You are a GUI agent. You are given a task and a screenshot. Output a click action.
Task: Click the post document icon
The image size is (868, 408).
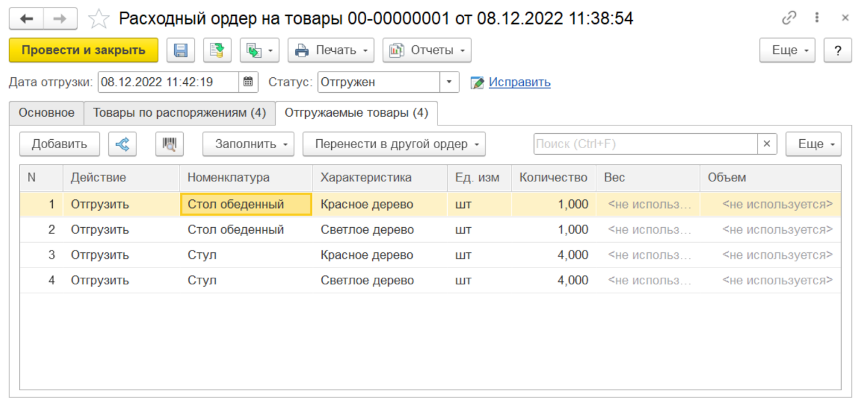[217, 51]
